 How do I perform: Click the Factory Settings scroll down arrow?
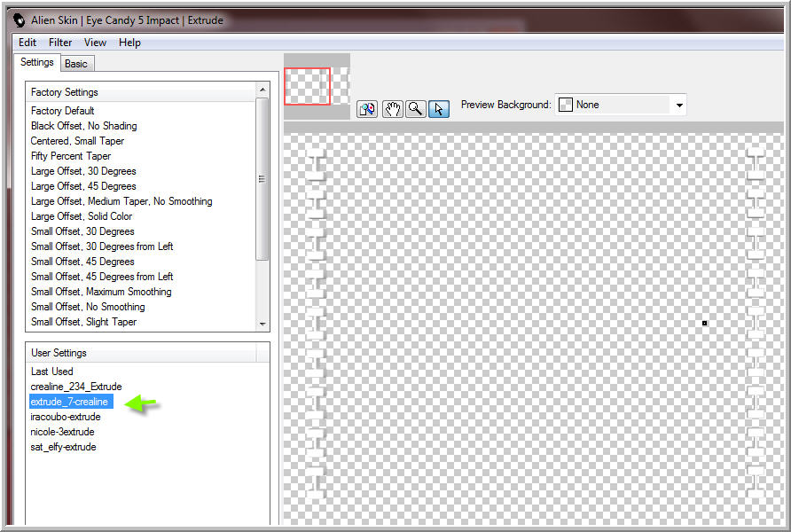click(x=262, y=324)
